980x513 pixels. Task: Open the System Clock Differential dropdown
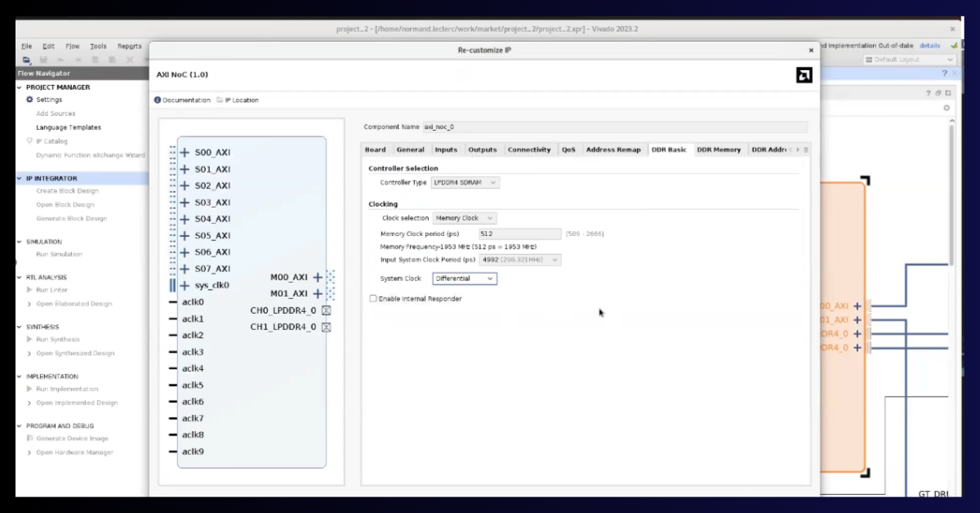[x=464, y=278]
